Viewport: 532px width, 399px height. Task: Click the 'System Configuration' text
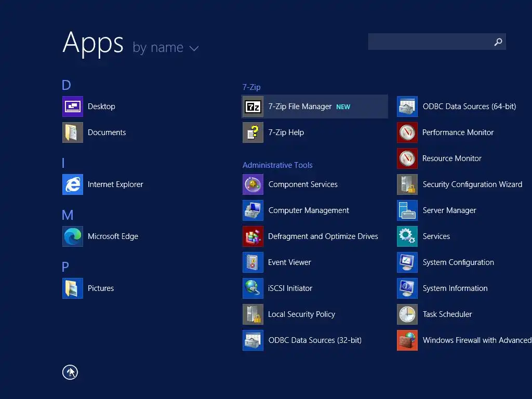click(x=458, y=262)
